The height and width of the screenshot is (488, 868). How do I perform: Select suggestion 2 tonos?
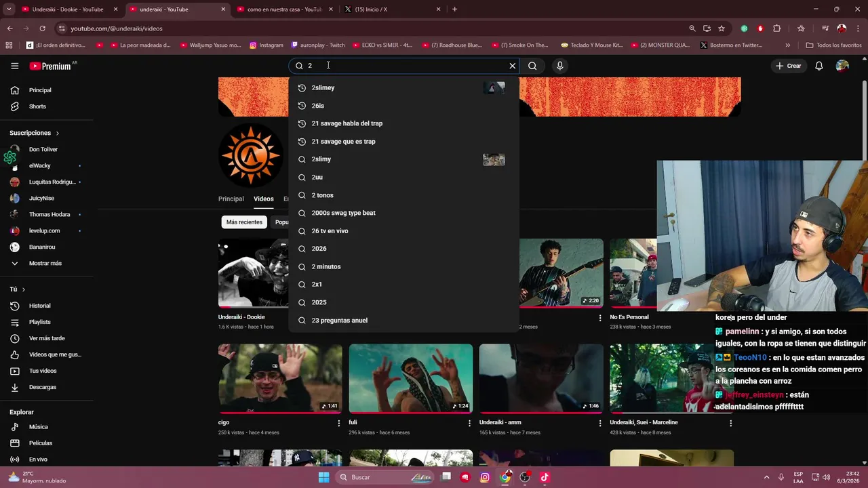(x=404, y=195)
